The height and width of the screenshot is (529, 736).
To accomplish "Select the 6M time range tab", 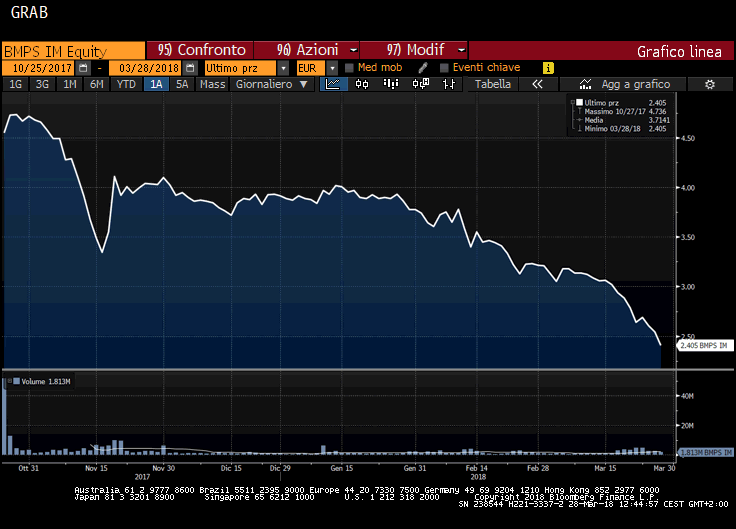I will tap(96, 84).
